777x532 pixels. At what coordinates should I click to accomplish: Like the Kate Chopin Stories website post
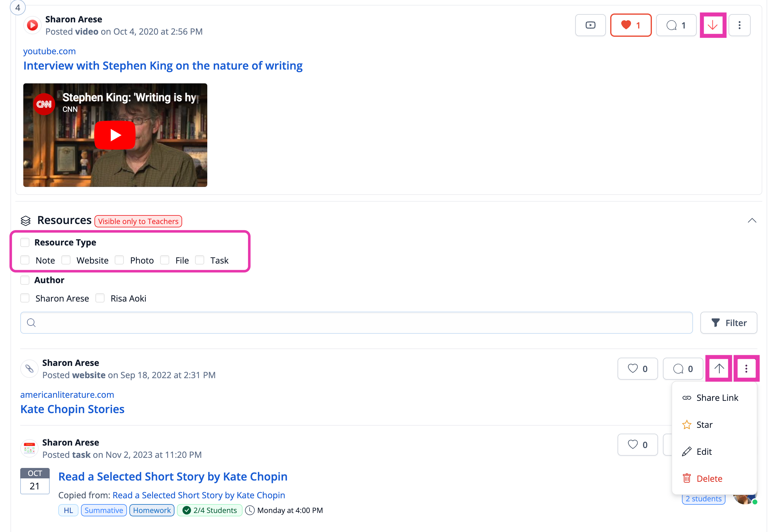click(637, 369)
